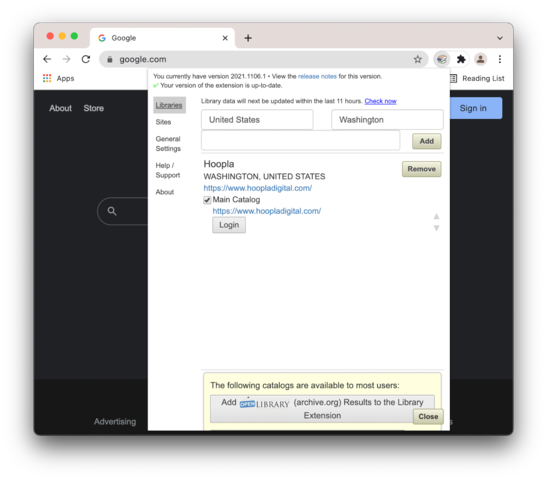Screen dimensions: 547x480
Task: Open the Reading List
Action: pos(478,78)
